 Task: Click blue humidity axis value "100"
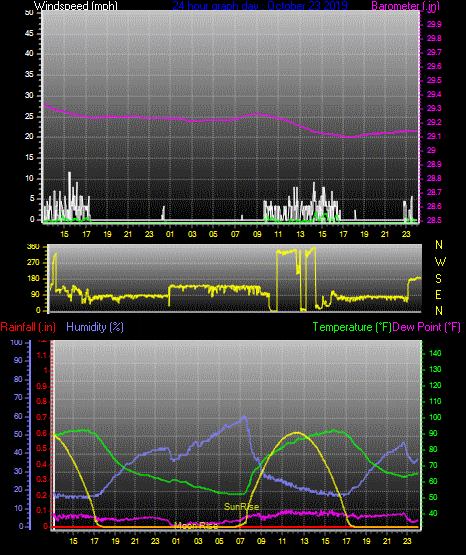pyautogui.click(x=16, y=343)
